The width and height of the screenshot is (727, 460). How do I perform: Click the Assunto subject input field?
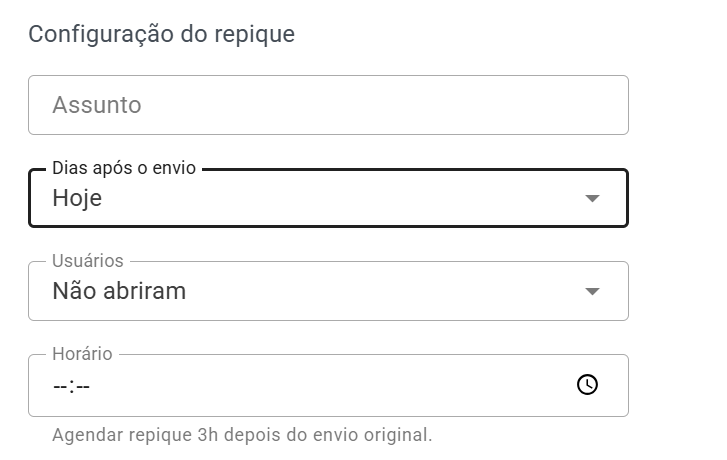click(x=328, y=105)
